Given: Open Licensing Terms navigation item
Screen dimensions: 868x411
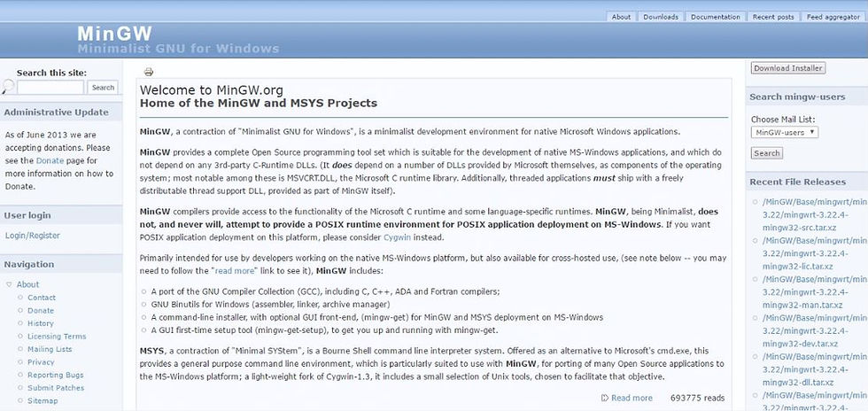Looking at the screenshot, I should pos(57,337).
